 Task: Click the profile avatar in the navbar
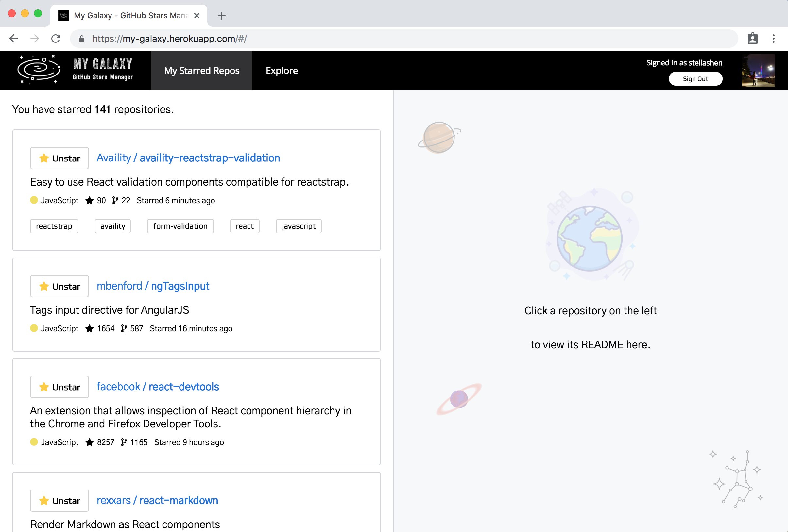tap(758, 71)
